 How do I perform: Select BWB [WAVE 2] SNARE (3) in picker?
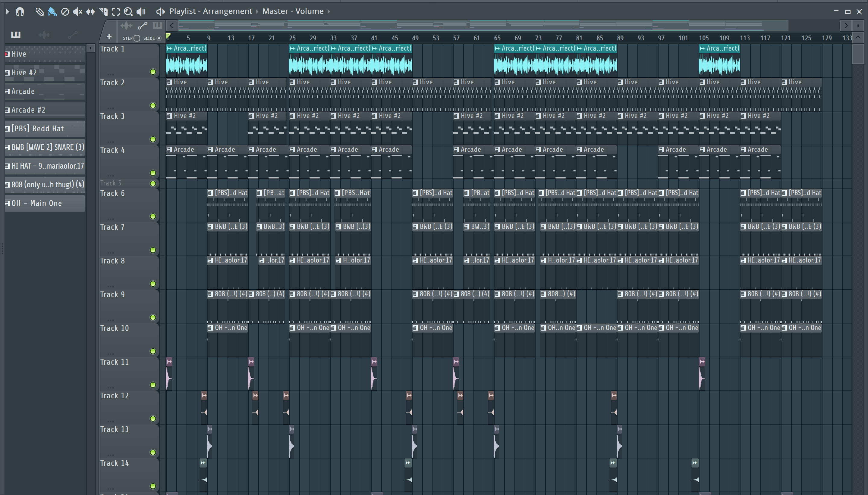click(45, 147)
